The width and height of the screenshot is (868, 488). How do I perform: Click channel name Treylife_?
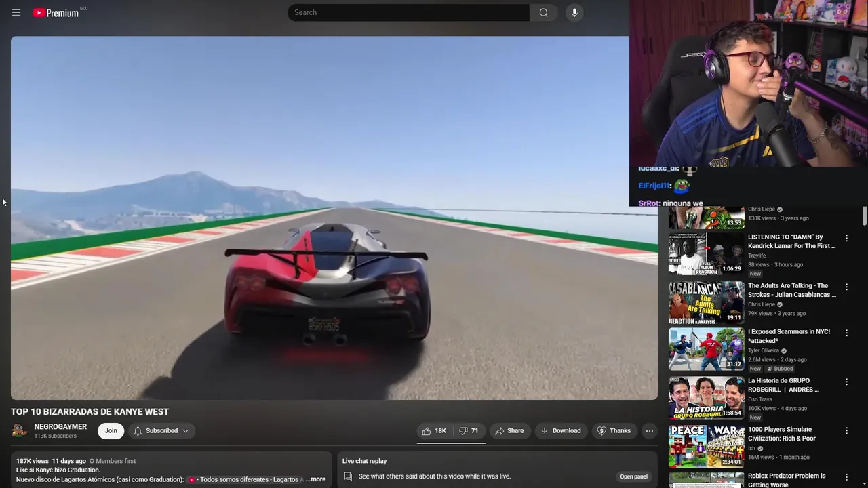pos(758,256)
